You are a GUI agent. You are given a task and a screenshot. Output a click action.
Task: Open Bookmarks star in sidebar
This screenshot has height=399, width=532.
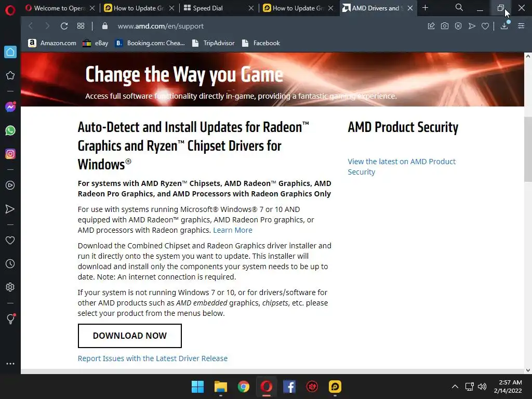pyautogui.click(x=10, y=75)
